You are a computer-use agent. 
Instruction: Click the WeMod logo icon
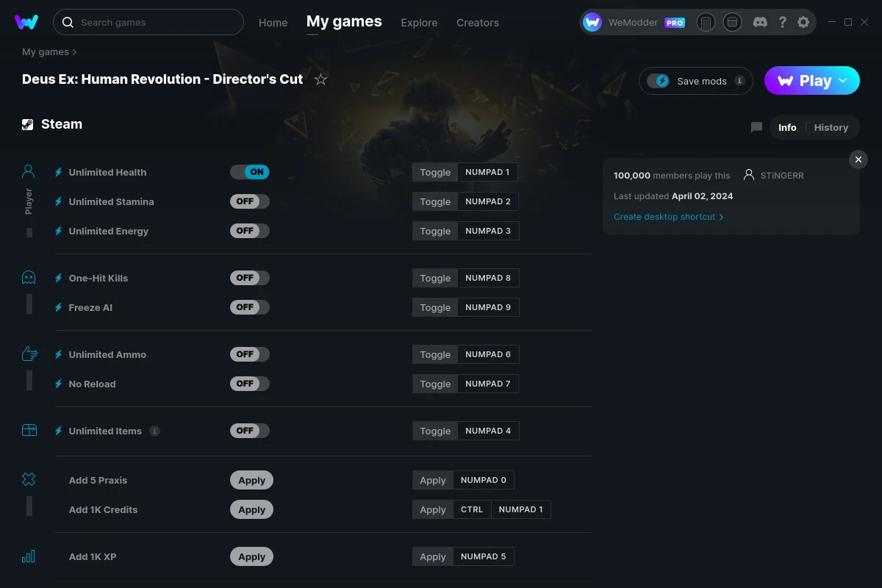click(26, 22)
